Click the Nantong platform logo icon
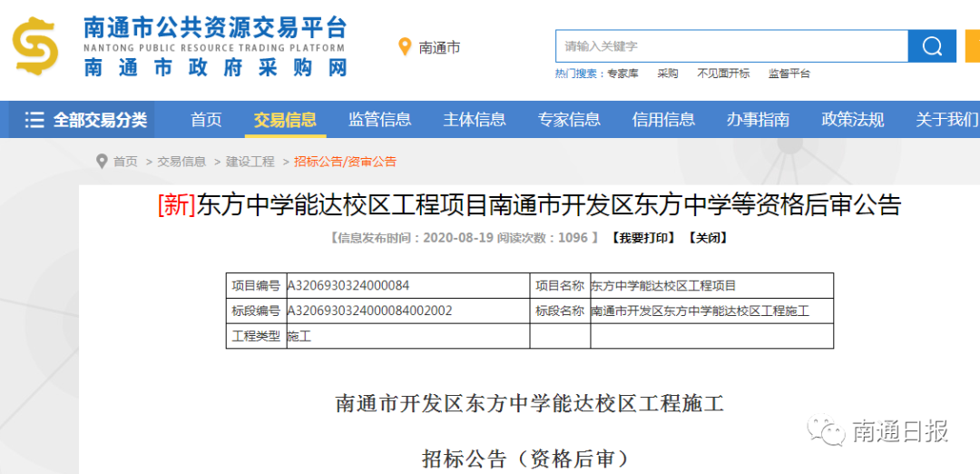The width and height of the screenshot is (980, 474). pyautogui.click(x=35, y=47)
